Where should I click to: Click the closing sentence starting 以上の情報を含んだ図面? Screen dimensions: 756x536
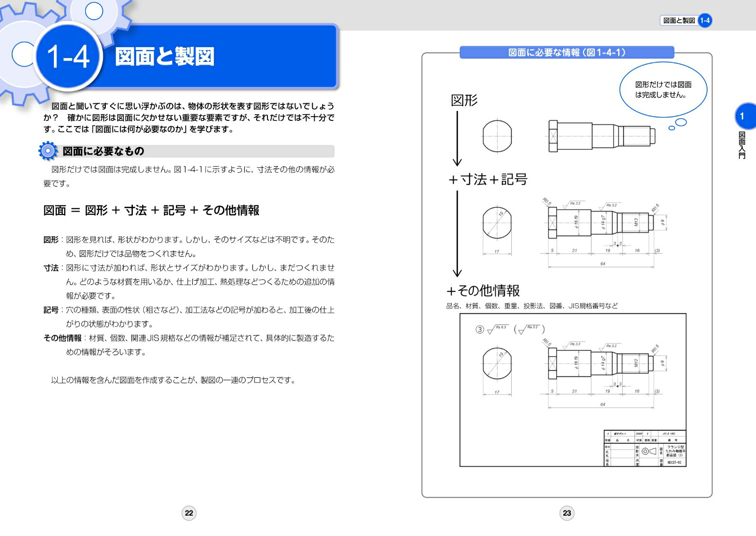coord(173,380)
